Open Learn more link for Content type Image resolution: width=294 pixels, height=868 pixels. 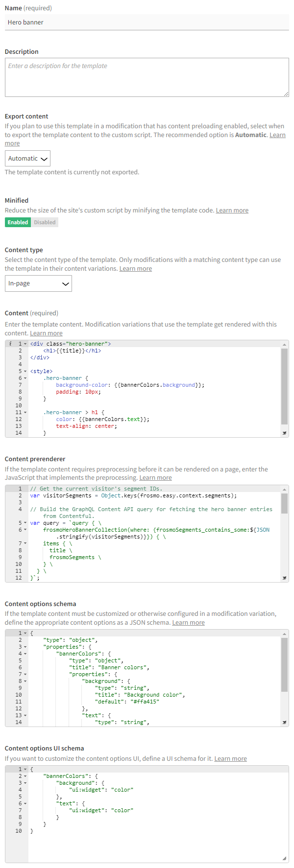(x=135, y=269)
